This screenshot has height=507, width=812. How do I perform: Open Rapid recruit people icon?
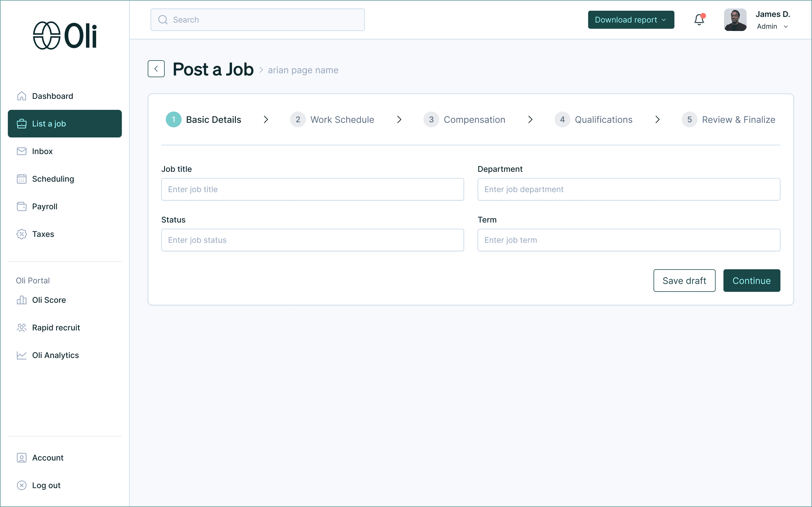click(x=21, y=328)
